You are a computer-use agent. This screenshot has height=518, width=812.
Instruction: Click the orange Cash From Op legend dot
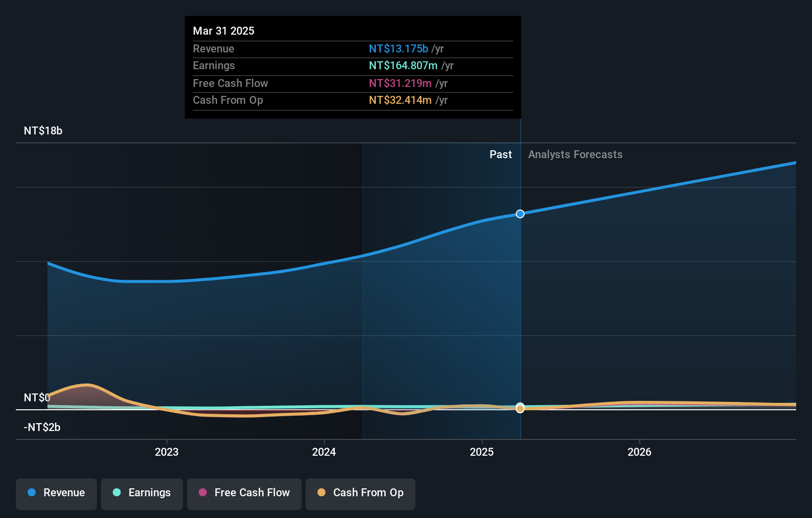(x=321, y=492)
